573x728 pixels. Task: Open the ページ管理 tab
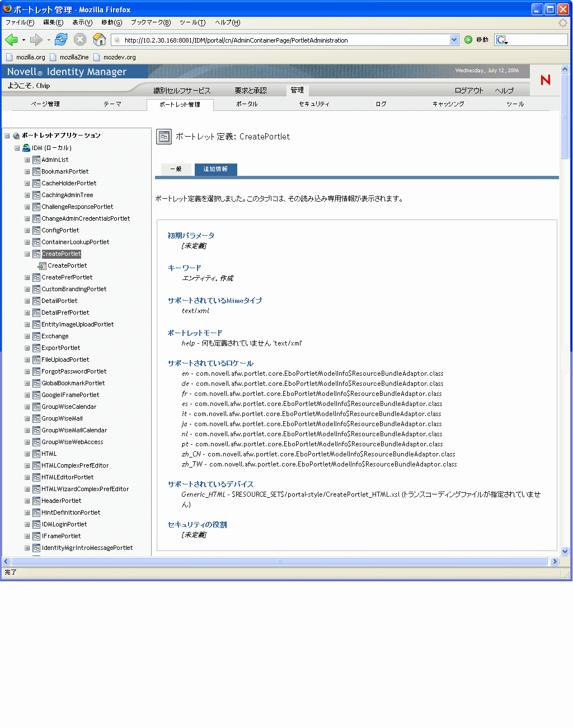tap(45, 104)
